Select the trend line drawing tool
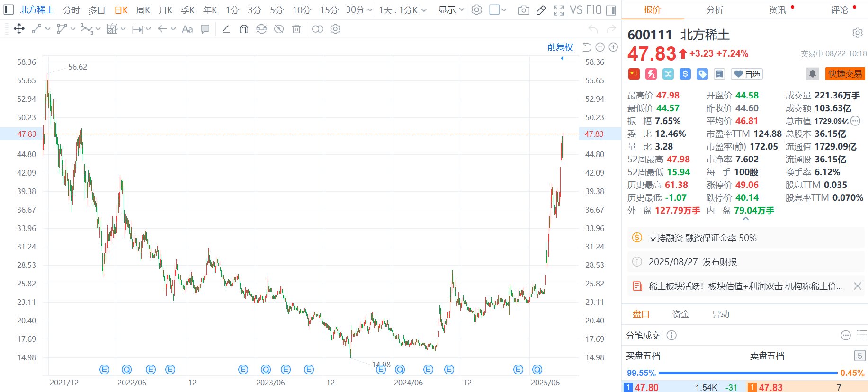The image size is (868, 392). pos(36,29)
